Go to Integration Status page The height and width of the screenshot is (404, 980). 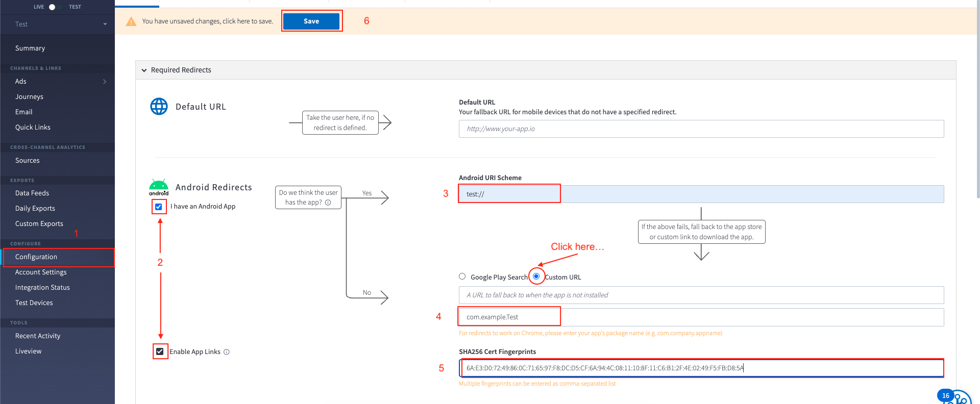[x=42, y=288]
